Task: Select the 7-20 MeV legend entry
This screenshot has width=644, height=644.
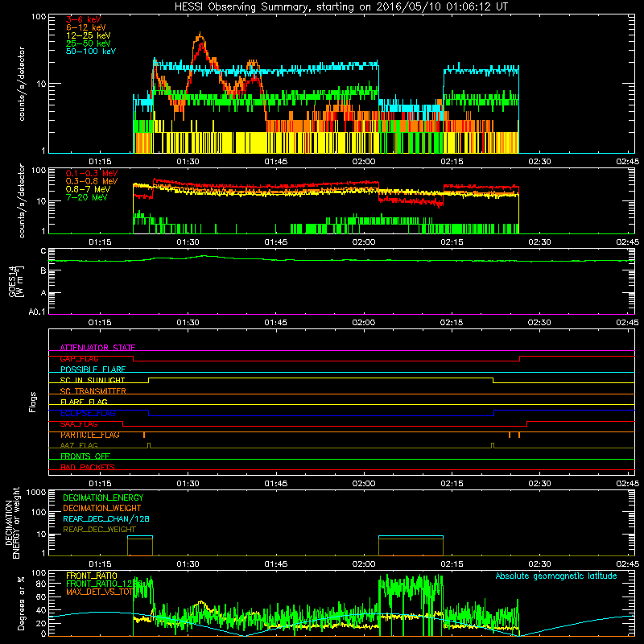Action: click(87, 197)
